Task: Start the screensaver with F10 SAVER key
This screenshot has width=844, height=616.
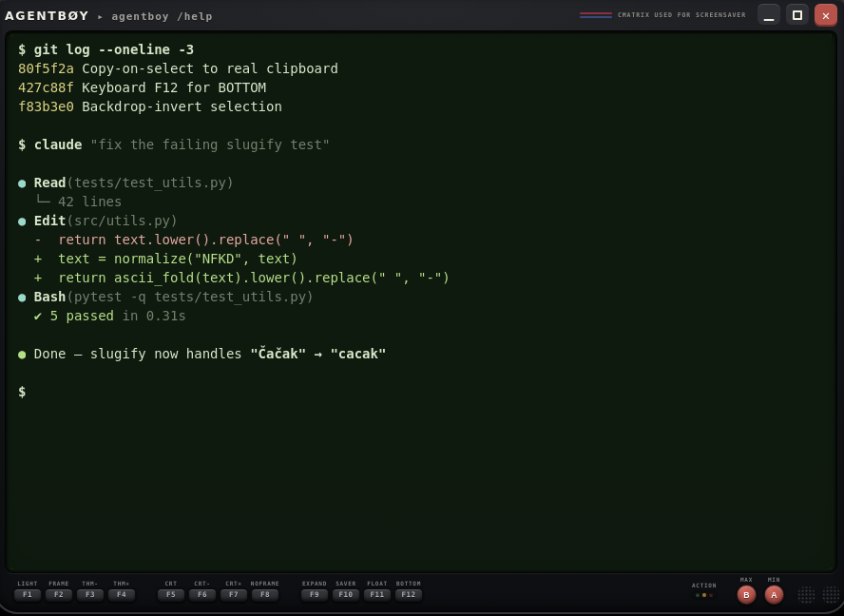Action: point(346,594)
